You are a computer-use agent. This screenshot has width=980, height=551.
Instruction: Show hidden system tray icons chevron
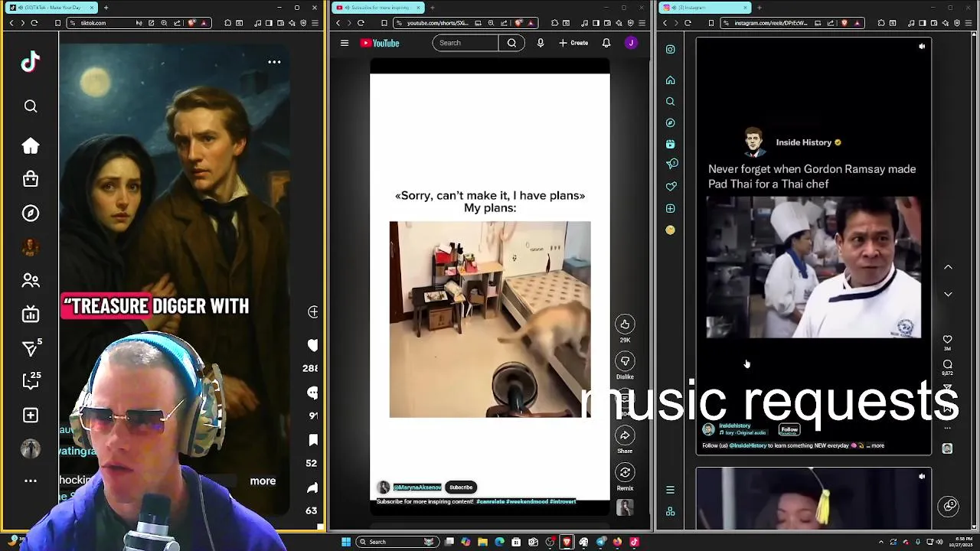click(880, 542)
